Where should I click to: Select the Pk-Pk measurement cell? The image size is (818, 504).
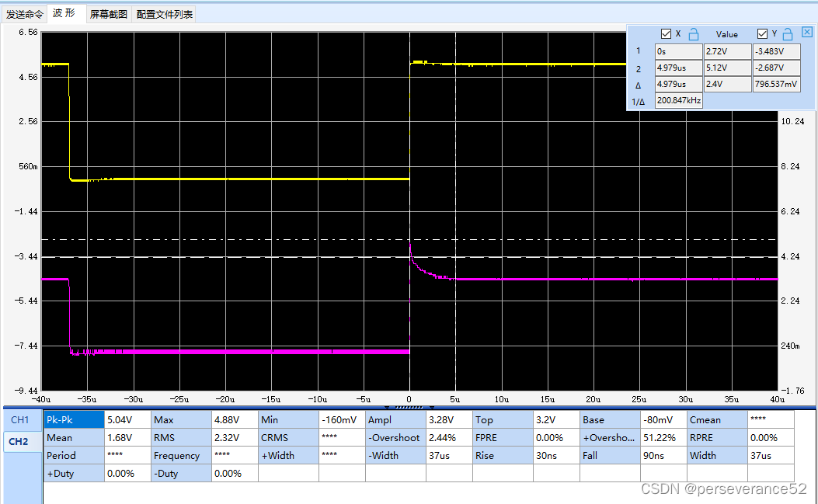coord(74,419)
